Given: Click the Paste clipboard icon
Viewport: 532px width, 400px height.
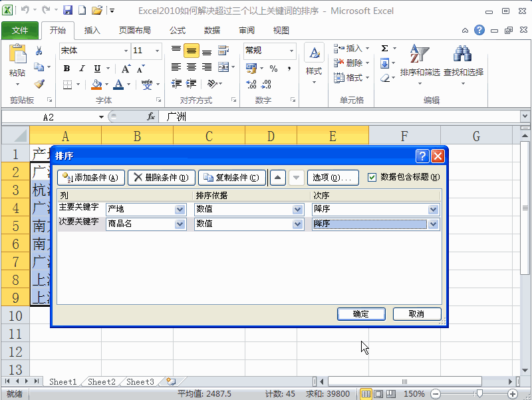Looking at the screenshot, I should tap(17, 54).
